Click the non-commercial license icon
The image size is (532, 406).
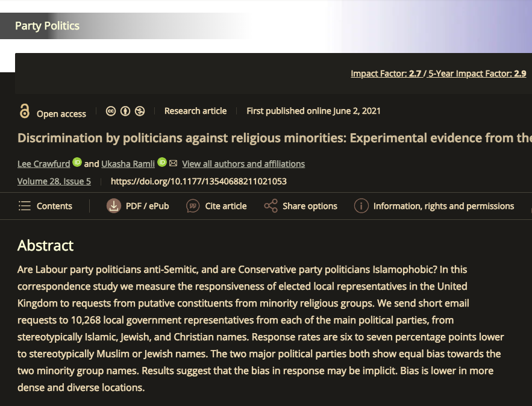[140, 111]
